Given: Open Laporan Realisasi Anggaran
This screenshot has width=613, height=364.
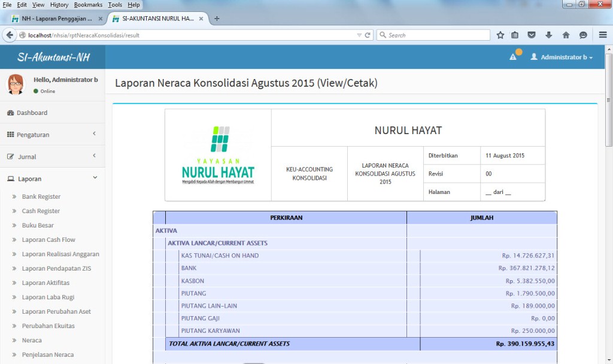Looking at the screenshot, I should click(60, 254).
